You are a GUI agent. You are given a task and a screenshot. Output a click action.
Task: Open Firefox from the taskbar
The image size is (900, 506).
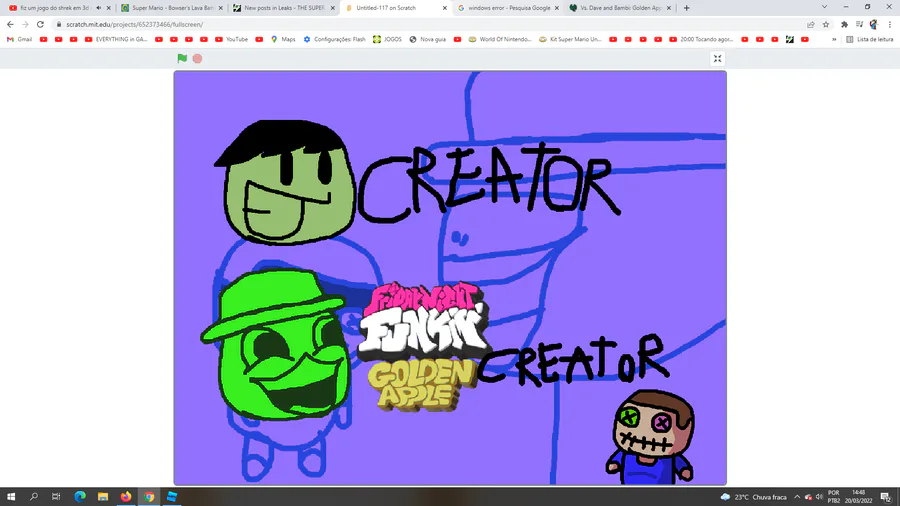(126, 497)
